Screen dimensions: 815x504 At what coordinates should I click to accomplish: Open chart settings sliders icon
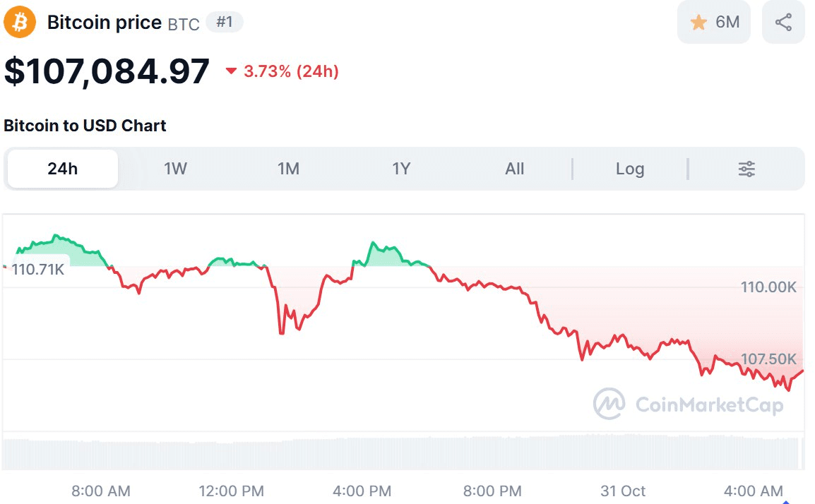[x=746, y=169]
